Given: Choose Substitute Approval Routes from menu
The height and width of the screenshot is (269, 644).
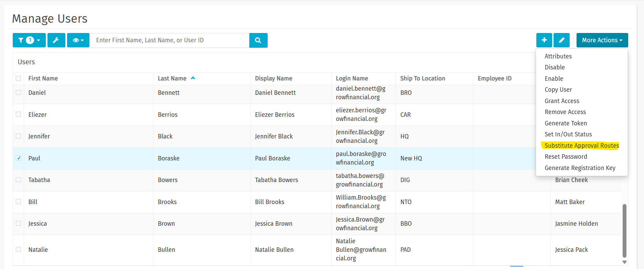Looking at the screenshot, I should 581,146.
